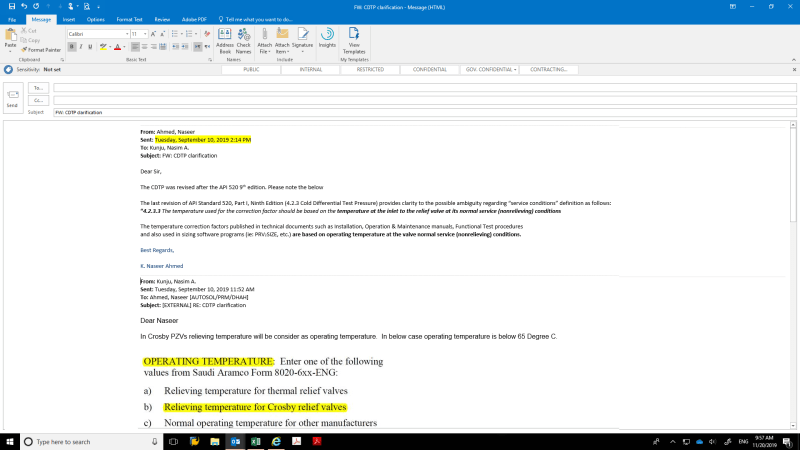This screenshot has height=450, width=800.
Task: Open the Attach File menu
Action: click(264, 41)
